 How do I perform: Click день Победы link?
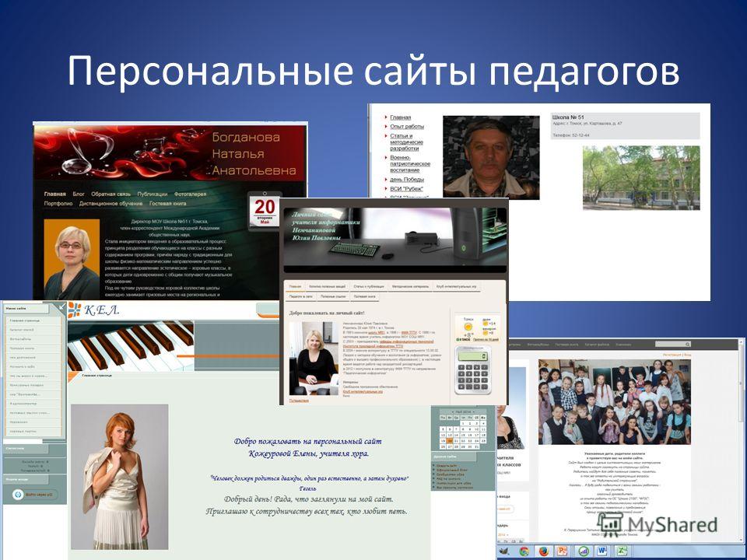[x=407, y=180]
